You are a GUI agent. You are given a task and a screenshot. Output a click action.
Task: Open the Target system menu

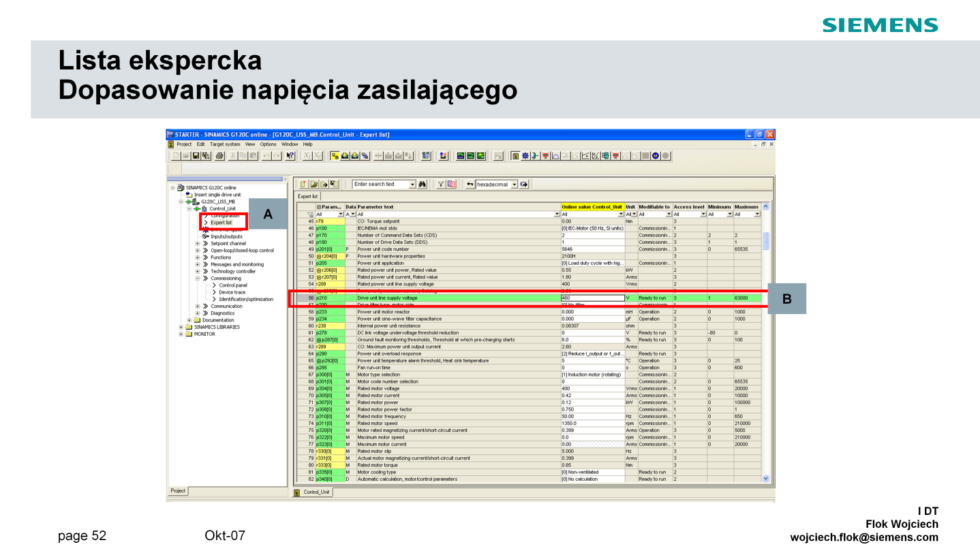(x=225, y=144)
